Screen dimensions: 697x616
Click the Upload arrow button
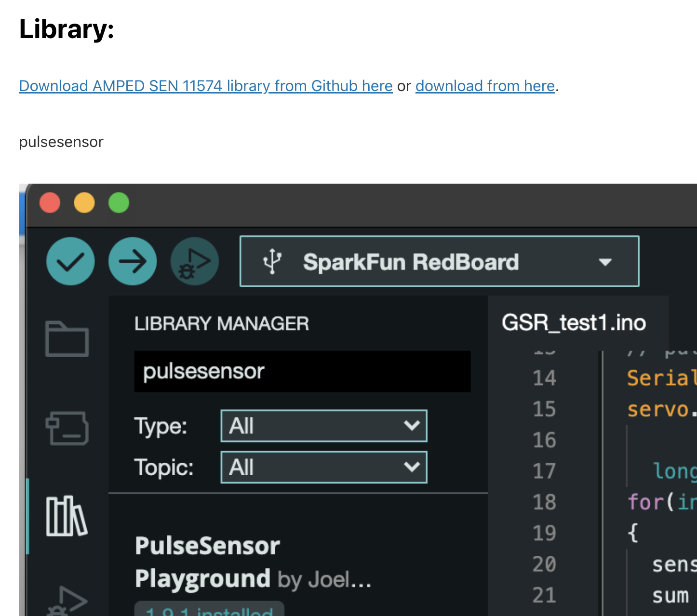(x=133, y=261)
